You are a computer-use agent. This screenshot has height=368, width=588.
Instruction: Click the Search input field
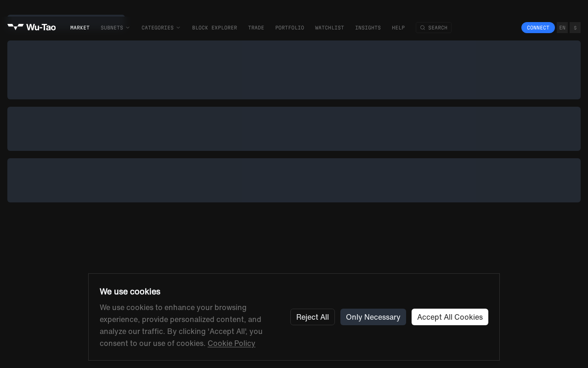(434, 28)
